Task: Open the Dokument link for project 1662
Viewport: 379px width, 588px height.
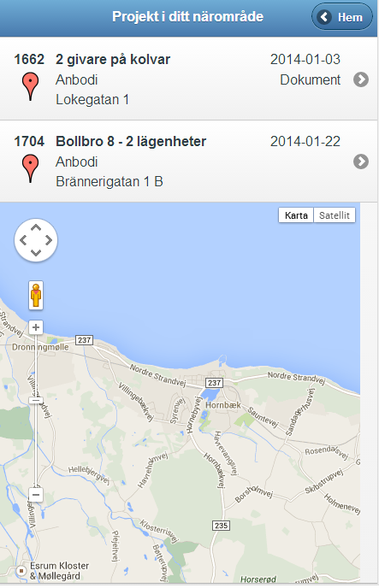Action: click(311, 79)
